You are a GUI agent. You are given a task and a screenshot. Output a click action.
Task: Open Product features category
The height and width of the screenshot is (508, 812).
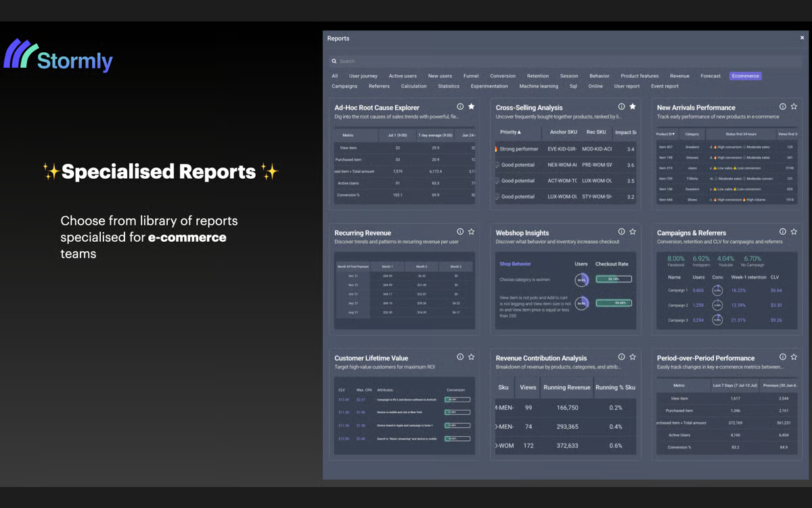point(639,76)
